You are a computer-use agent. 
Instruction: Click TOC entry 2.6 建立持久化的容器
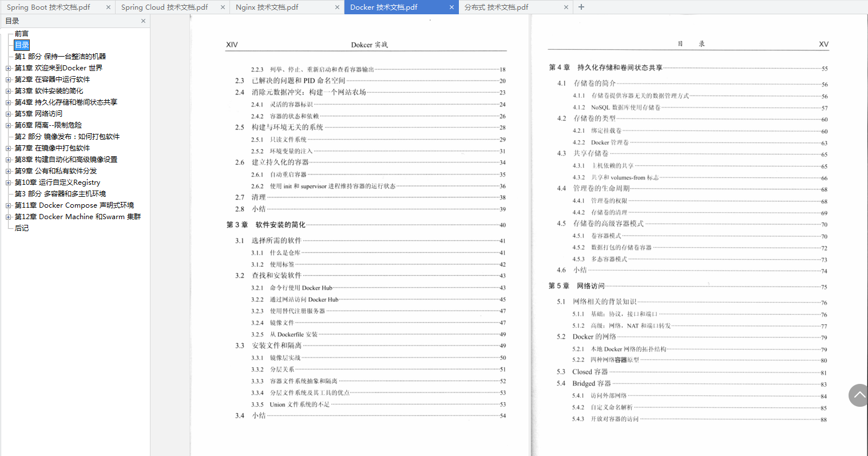370,162
